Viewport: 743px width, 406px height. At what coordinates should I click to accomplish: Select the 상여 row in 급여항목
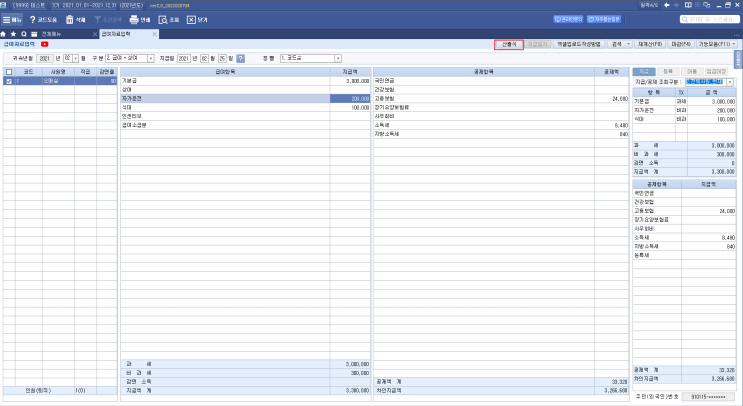tap(245, 90)
